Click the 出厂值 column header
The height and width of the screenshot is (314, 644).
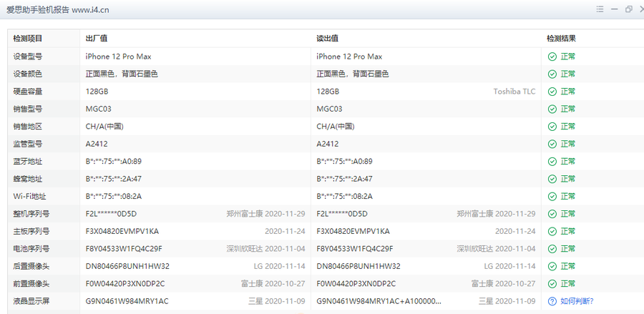coord(97,39)
